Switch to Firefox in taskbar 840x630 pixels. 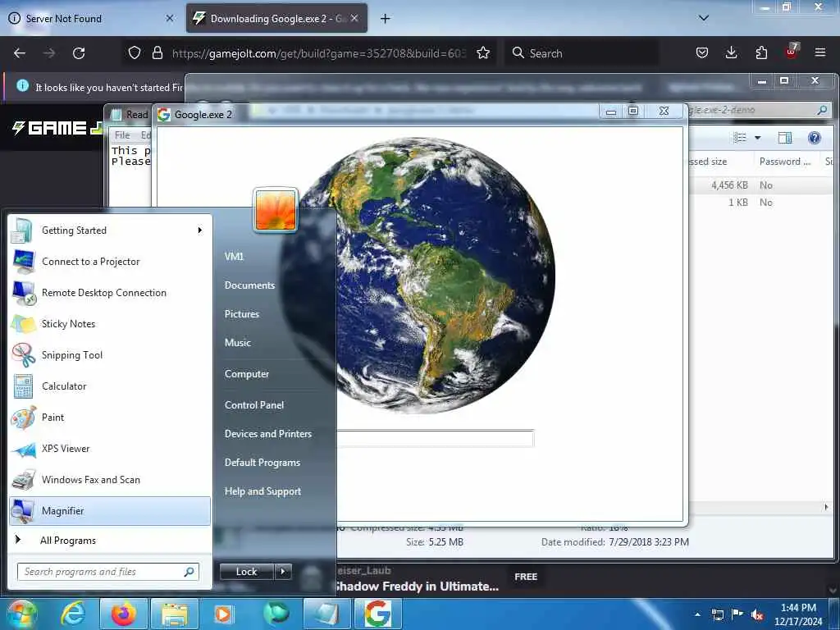click(x=123, y=614)
